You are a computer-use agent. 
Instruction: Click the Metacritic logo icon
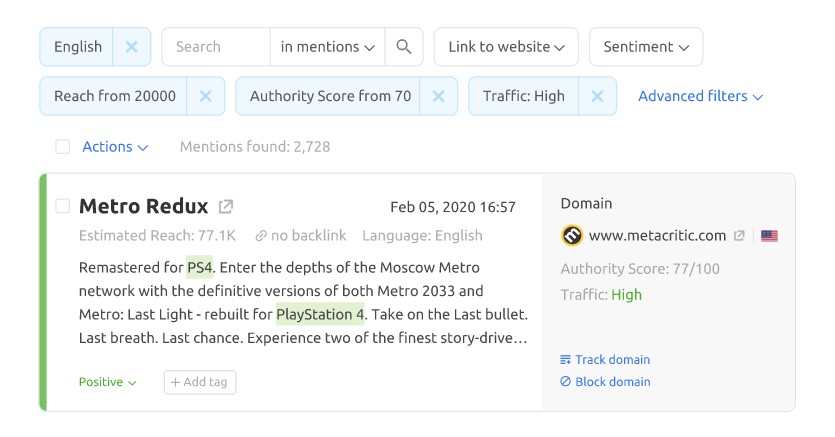pyautogui.click(x=572, y=235)
